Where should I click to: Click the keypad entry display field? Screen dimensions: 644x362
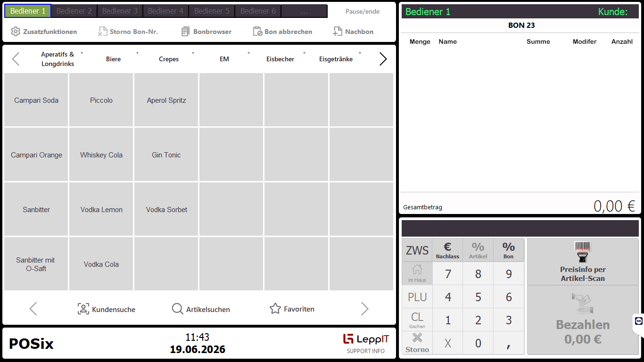tap(520, 228)
